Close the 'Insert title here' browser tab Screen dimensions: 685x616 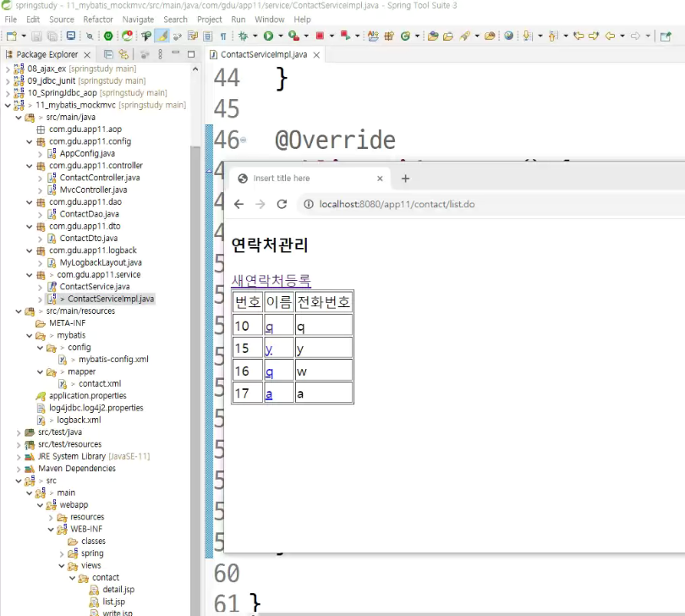[x=380, y=179]
